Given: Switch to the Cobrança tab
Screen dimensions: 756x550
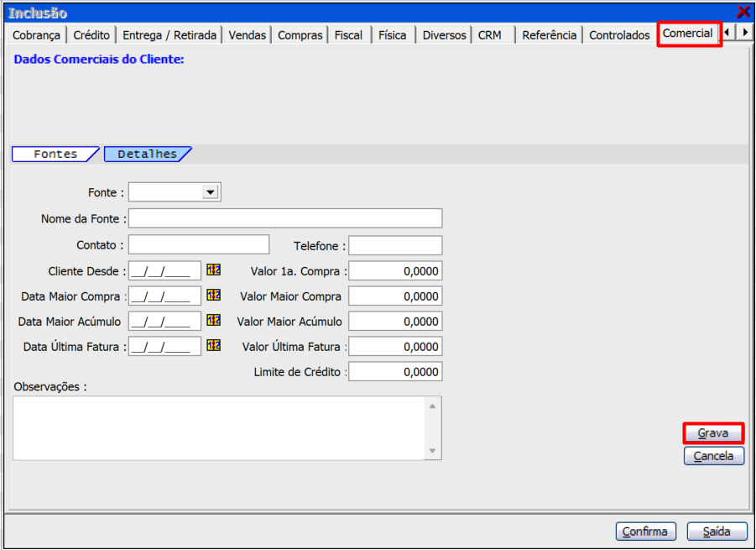Looking at the screenshot, I should point(36,35).
